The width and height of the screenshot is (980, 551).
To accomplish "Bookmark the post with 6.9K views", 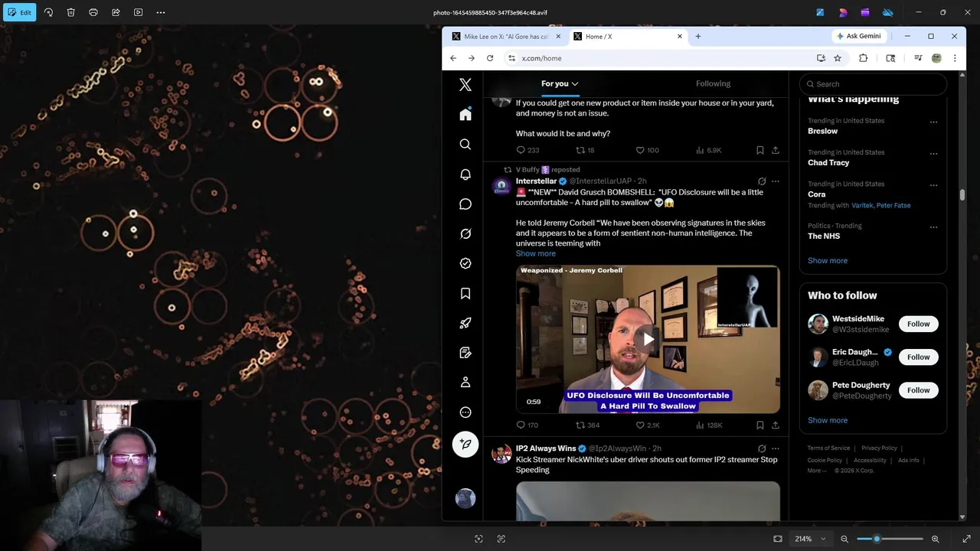I will pos(759,150).
